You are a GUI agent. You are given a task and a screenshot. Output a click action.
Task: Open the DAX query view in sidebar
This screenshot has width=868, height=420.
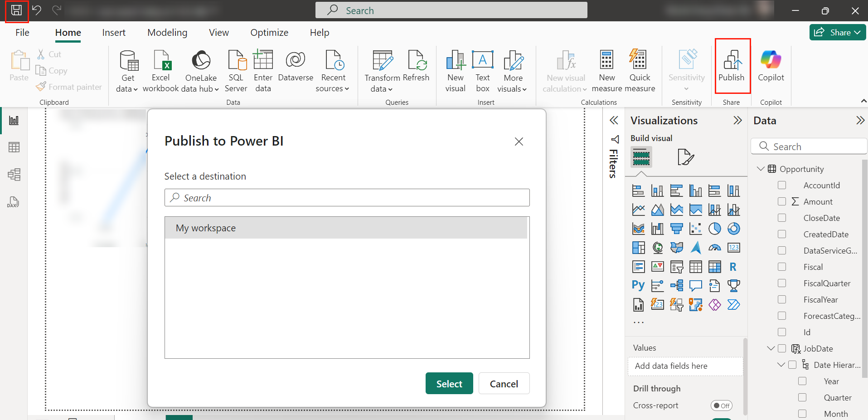[x=14, y=202]
